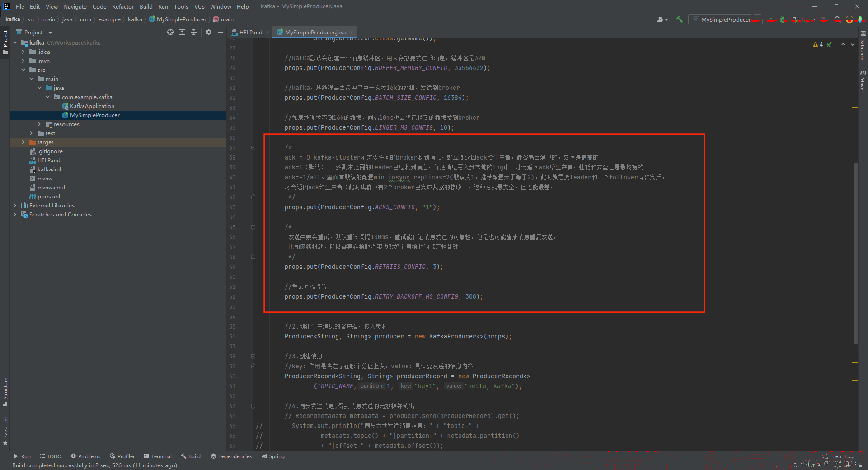The image size is (868, 470).
Task: Open the Favorites side panel
Action: (5, 430)
